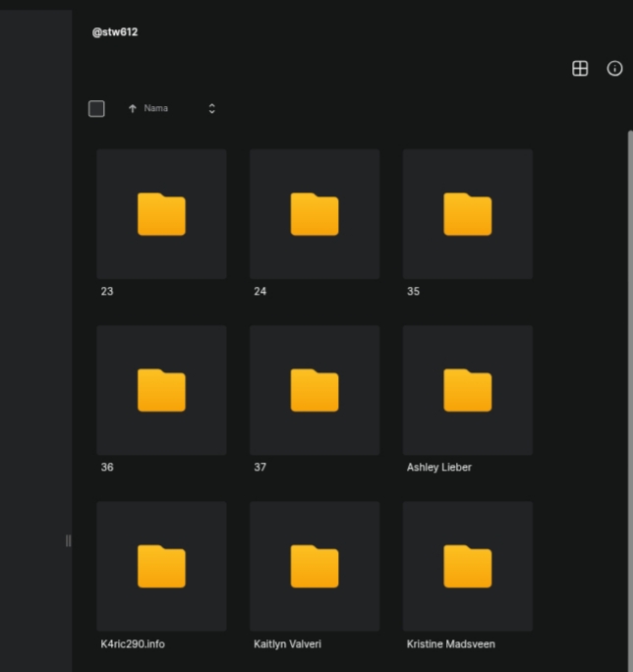This screenshot has height=672, width=633.
Task: Open folder 35
Action: point(468,214)
